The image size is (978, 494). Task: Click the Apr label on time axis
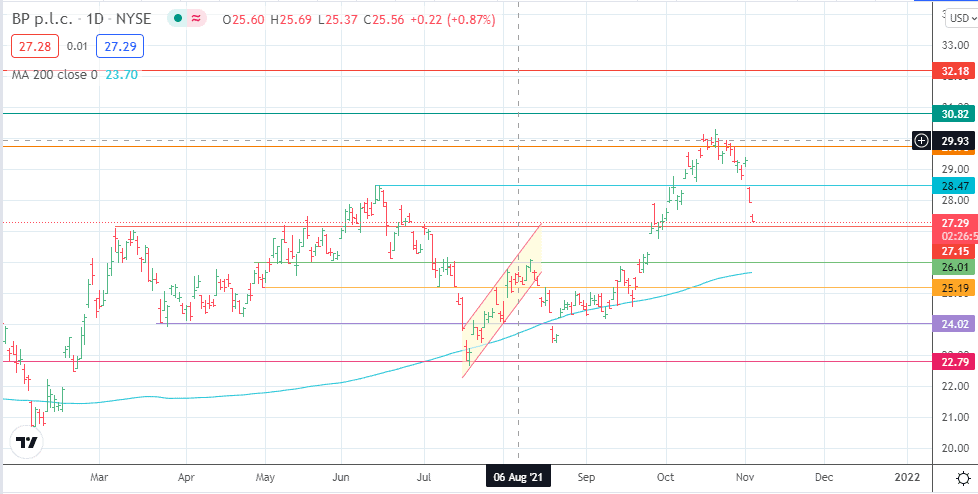point(186,478)
